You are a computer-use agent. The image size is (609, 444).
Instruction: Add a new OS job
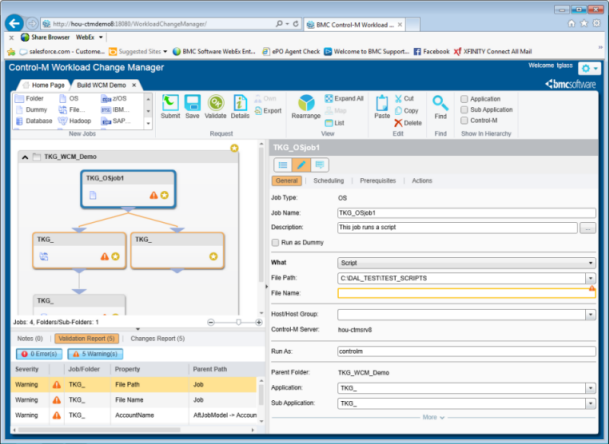point(69,99)
